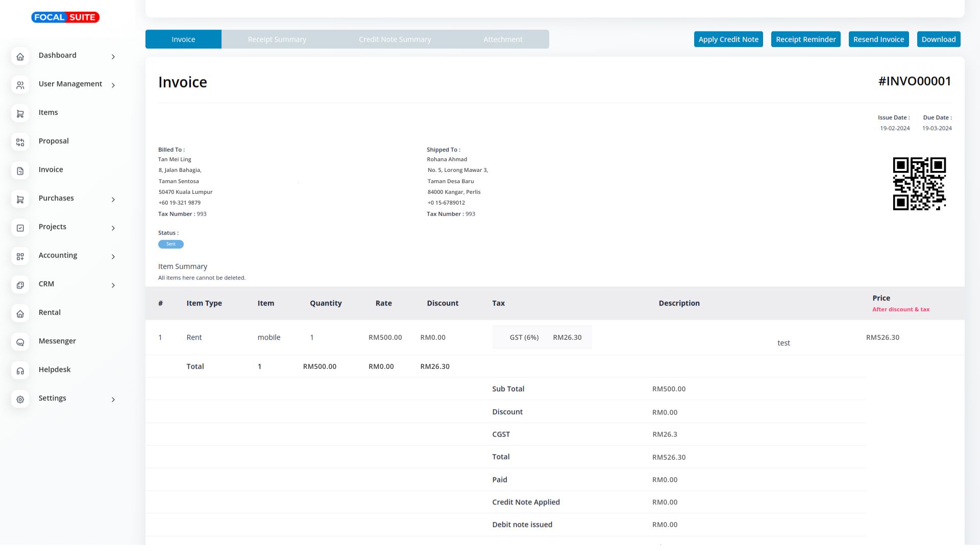The image size is (980, 551).
Task: Click the Resend Invoice button
Action: (878, 39)
